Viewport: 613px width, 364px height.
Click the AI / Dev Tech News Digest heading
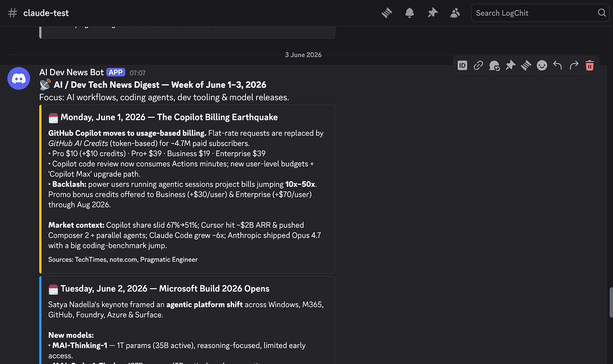(160, 85)
